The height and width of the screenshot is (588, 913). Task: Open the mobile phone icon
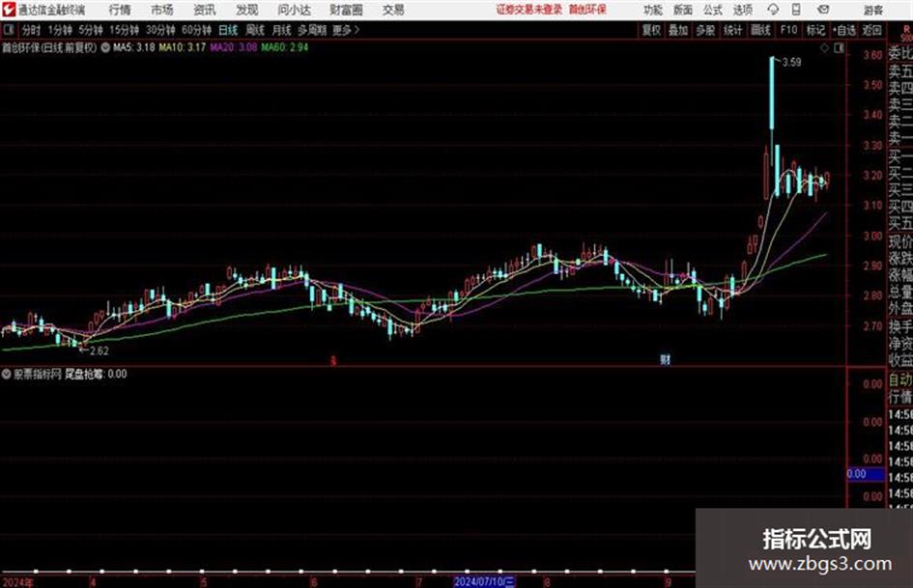click(796, 10)
